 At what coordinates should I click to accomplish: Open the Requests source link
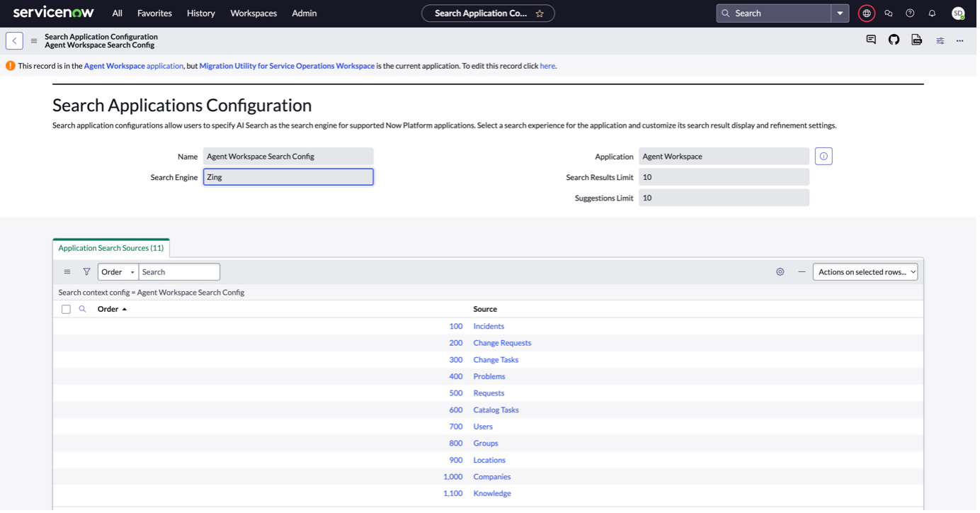pyautogui.click(x=491, y=395)
